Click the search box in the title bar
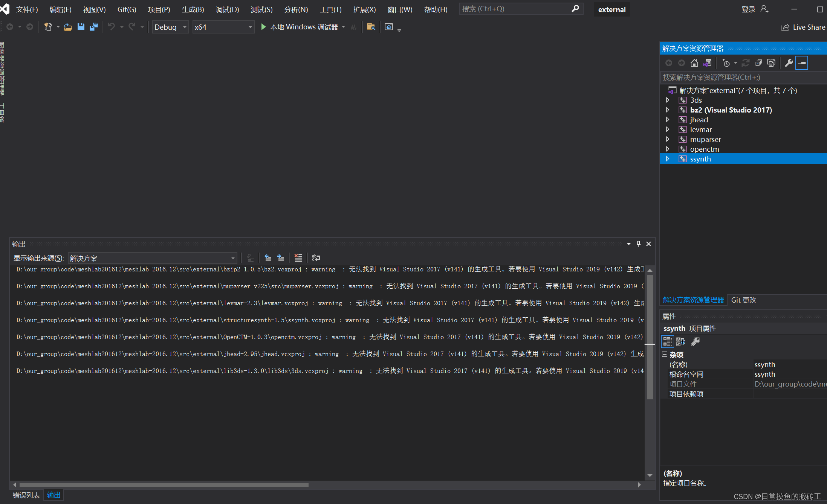This screenshot has width=827, height=504. tap(516, 8)
